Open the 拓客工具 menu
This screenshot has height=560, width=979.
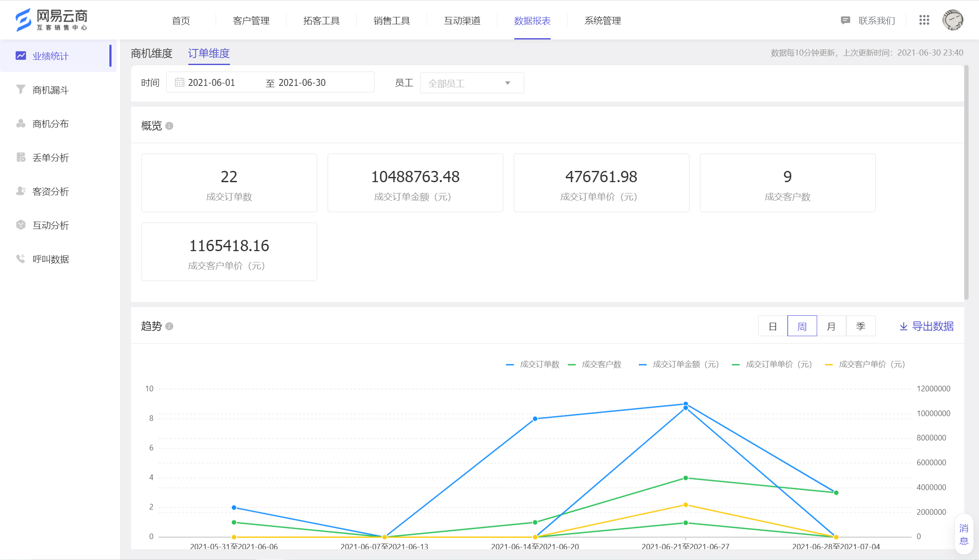click(x=321, y=20)
